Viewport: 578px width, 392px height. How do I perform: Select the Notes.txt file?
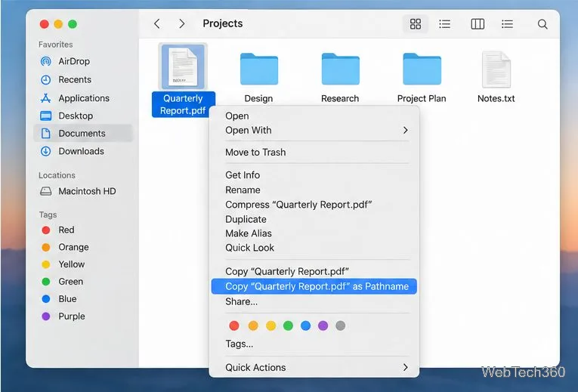tap(496, 69)
